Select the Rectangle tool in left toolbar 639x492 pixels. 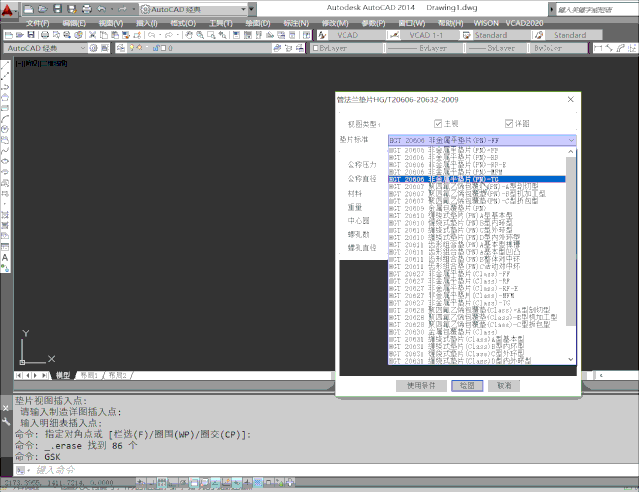point(6,108)
